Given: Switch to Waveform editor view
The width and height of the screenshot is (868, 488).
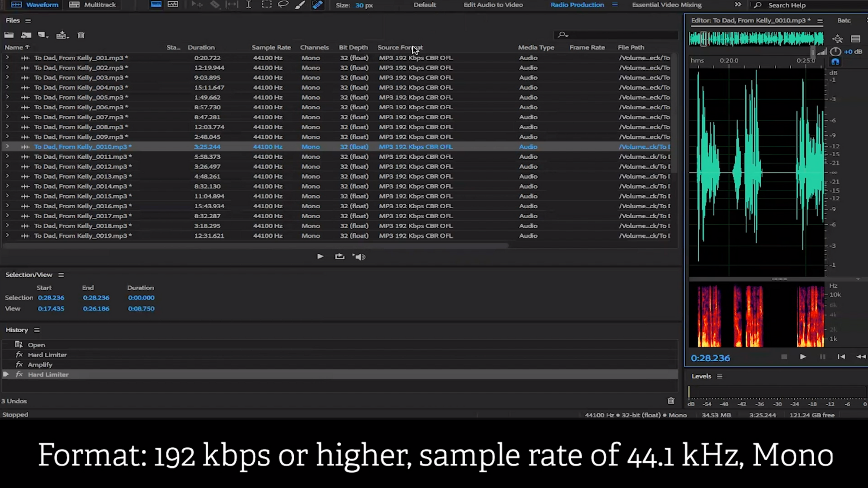Looking at the screenshot, I should tap(35, 5).
